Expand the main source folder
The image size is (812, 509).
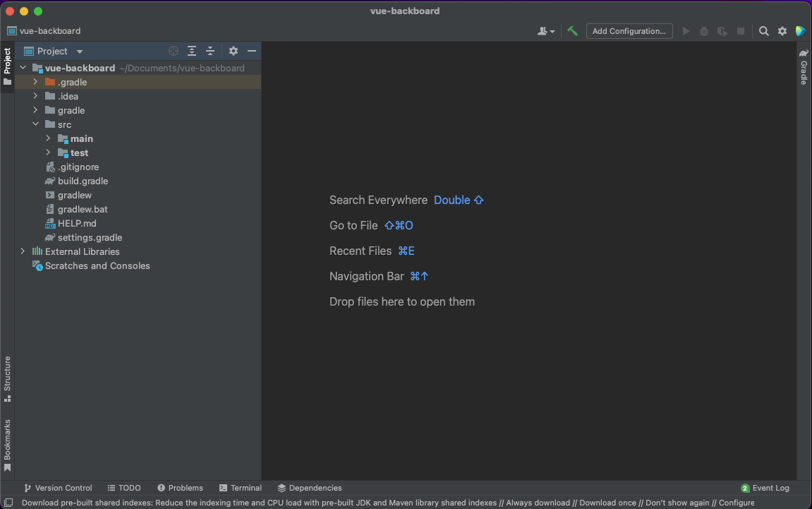point(48,138)
